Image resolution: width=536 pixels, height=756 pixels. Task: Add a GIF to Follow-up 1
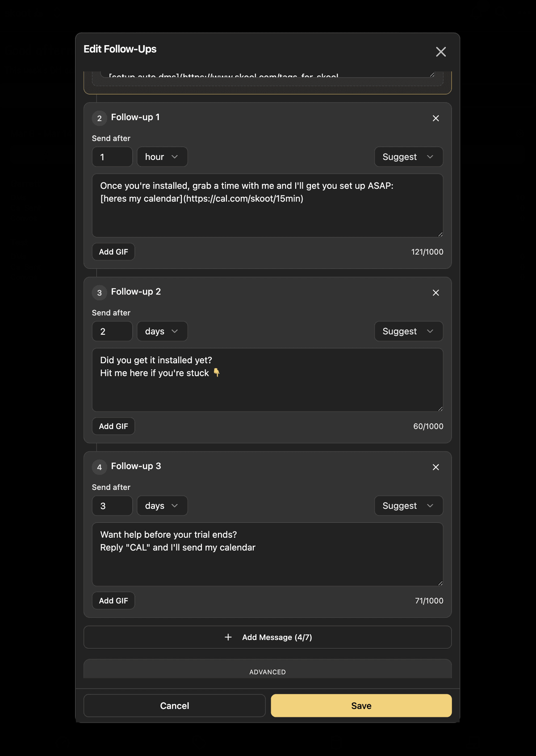coord(113,252)
